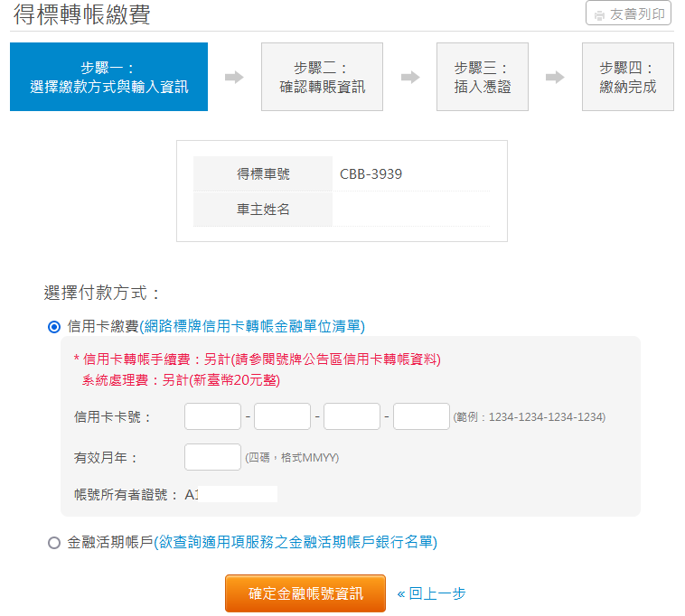Click the 車主姓名 label cell
The image size is (685, 616).
click(263, 210)
